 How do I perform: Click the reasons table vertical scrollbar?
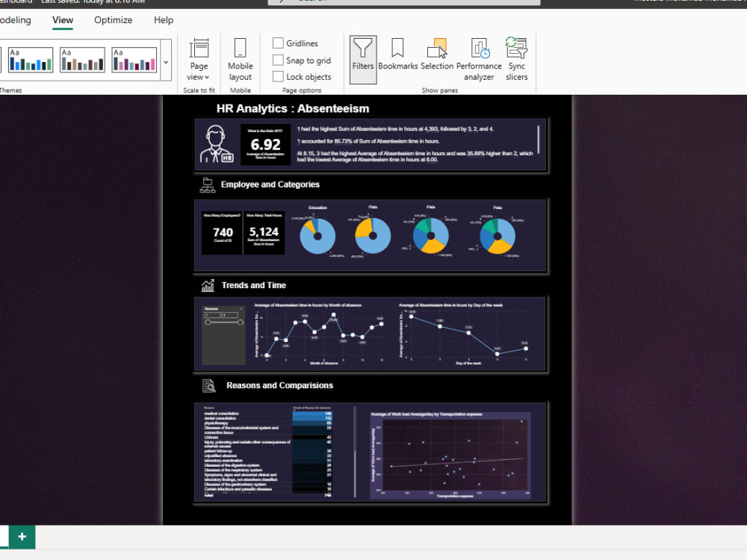pyautogui.click(x=355, y=452)
